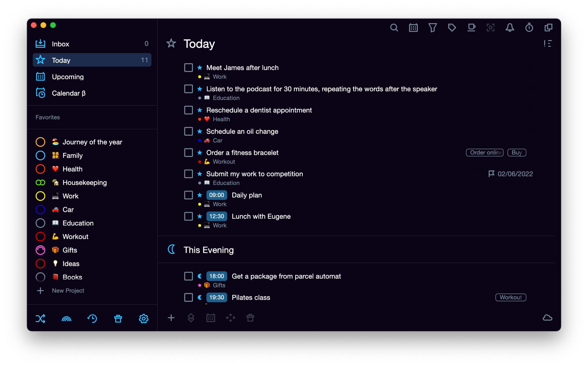The height and width of the screenshot is (367, 588).
Task: Click the Order online link
Action: (484, 152)
